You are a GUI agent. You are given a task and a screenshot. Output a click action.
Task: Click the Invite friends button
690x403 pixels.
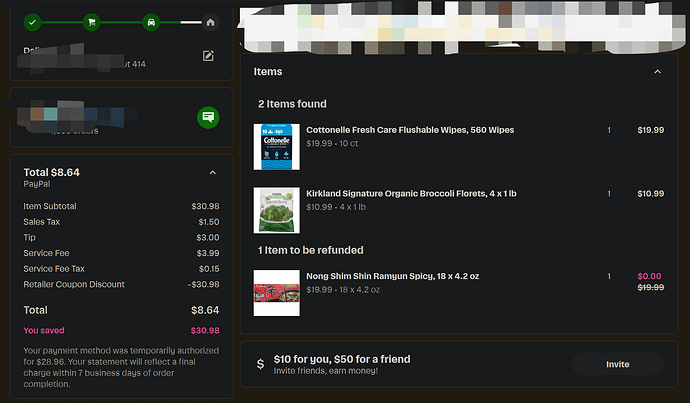[617, 364]
